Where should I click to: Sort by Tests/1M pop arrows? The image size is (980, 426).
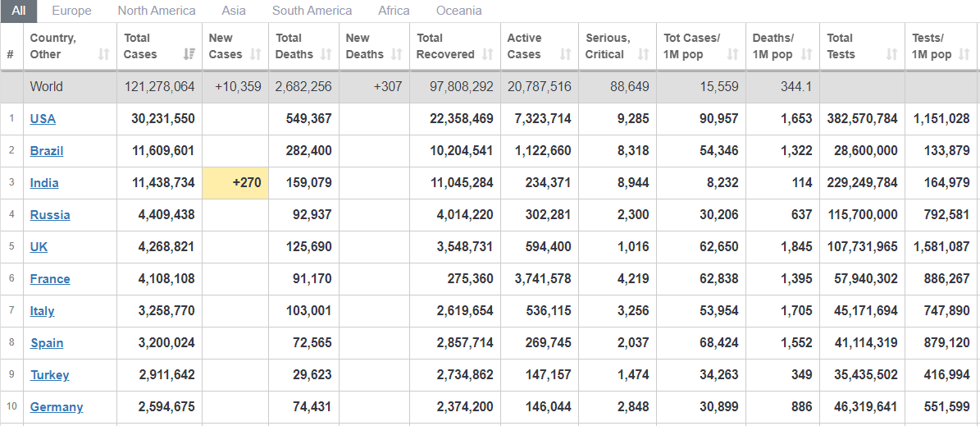(964, 54)
